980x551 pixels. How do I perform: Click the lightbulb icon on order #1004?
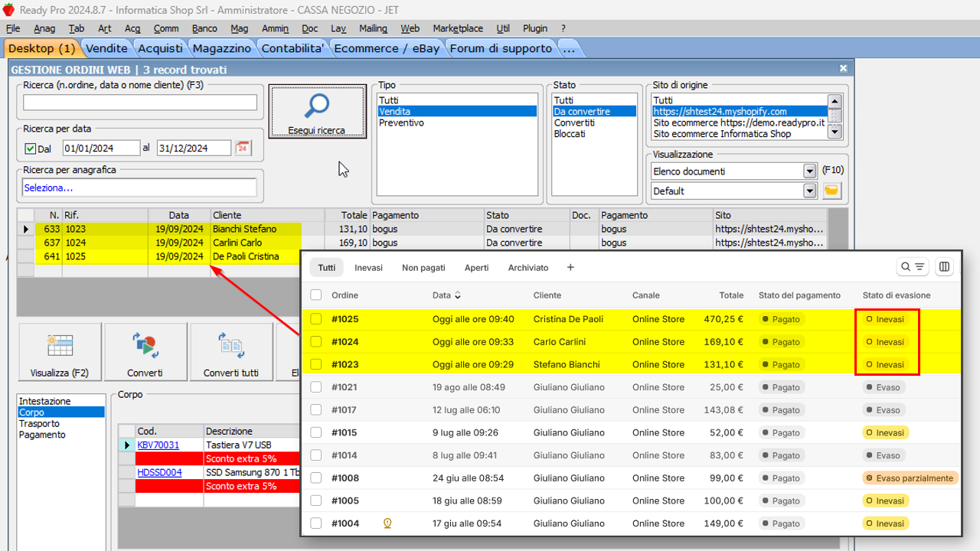(387, 523)
